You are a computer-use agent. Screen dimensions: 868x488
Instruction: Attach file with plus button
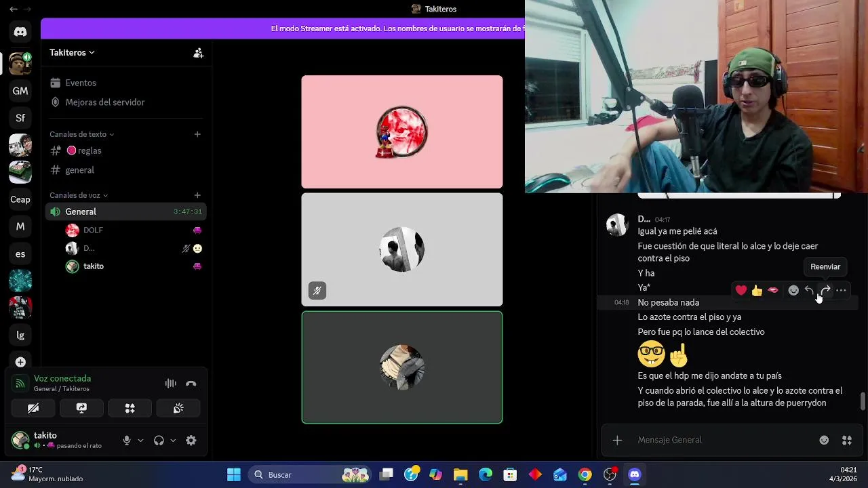pyautogui.click(x=617, y=440)
